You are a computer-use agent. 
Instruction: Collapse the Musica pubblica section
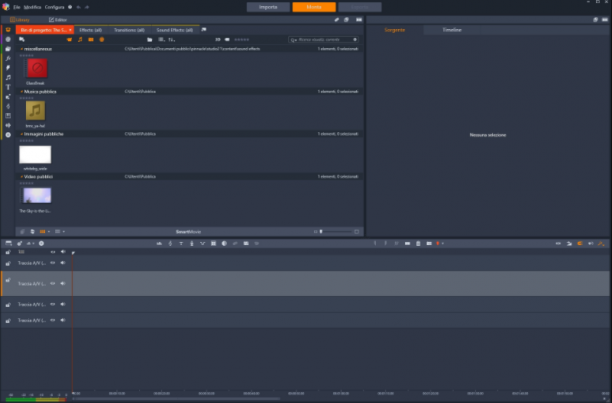tap(21, 91)
